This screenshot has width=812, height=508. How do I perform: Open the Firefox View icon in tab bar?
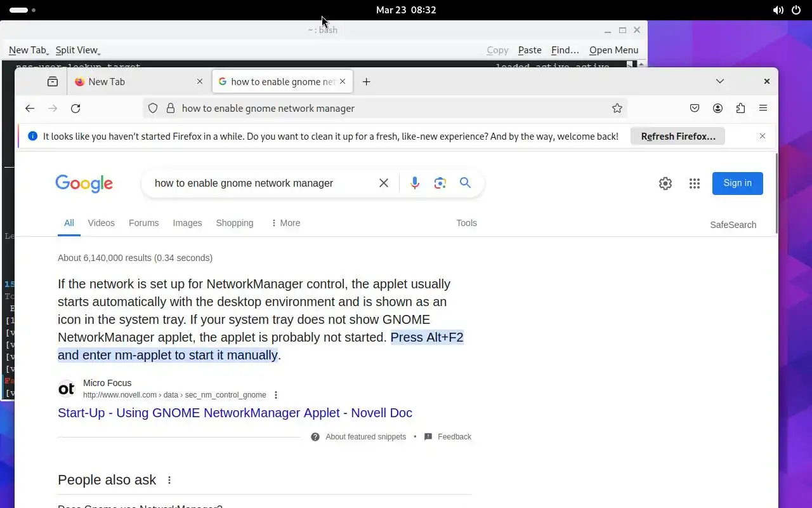click(53, 81)
